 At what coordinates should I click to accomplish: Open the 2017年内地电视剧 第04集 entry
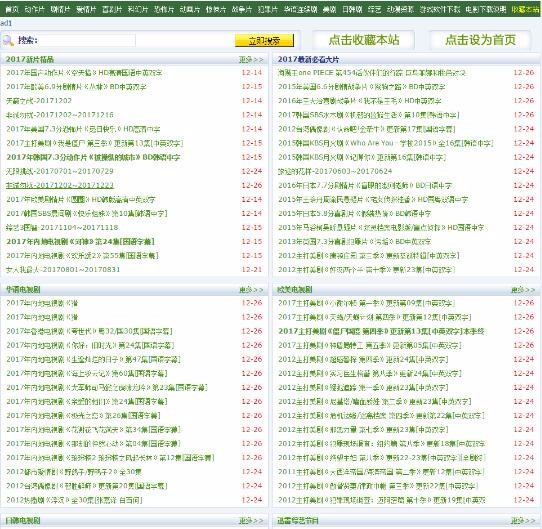pyautogui.click(x=93, y=444)
